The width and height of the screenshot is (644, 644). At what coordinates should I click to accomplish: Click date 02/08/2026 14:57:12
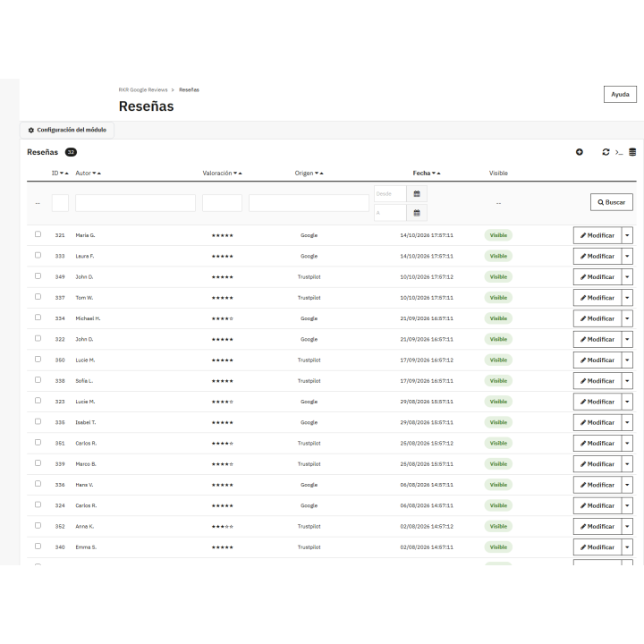427,527
